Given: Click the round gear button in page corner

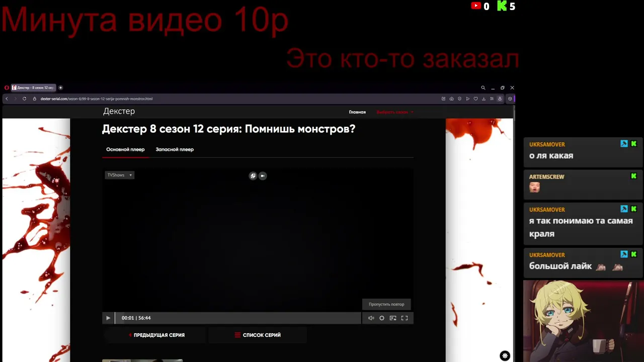Looking at the screenshot, I should click(505, 355).
